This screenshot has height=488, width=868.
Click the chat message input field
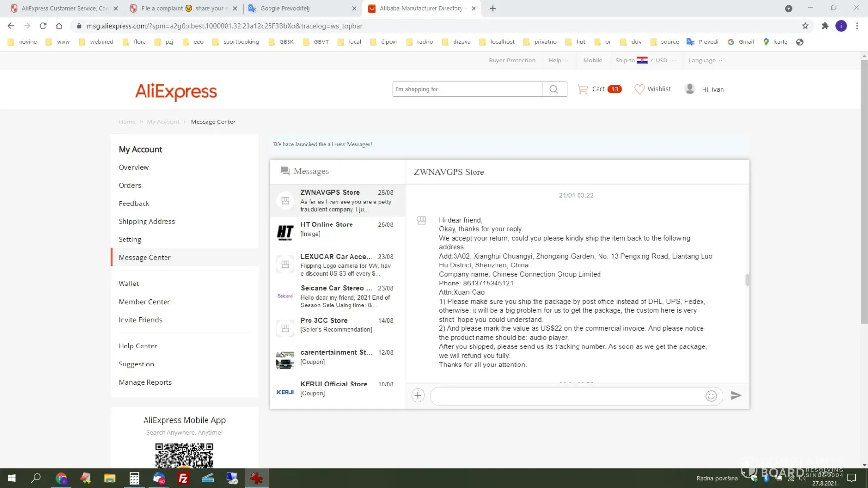pyautogui.click(x=566, y=396)
